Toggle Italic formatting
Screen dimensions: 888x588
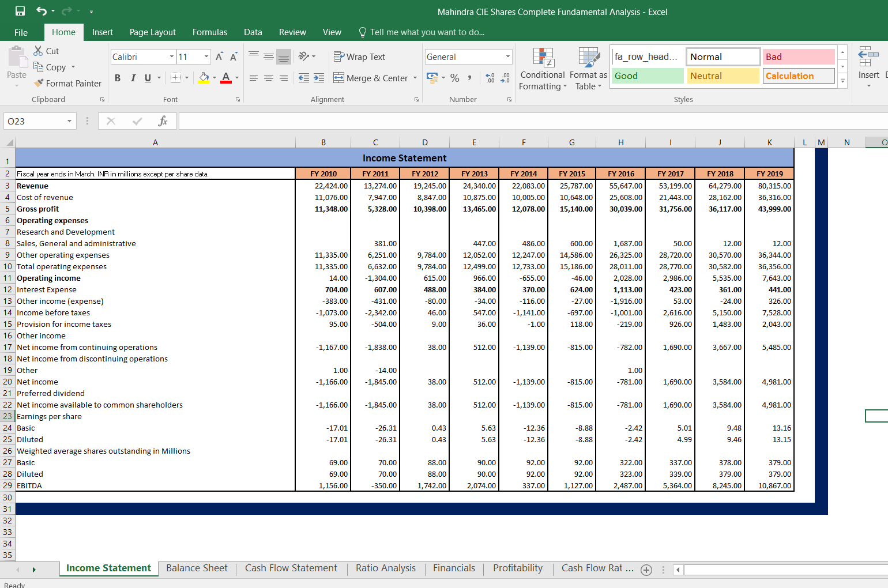tap(133, 77)
